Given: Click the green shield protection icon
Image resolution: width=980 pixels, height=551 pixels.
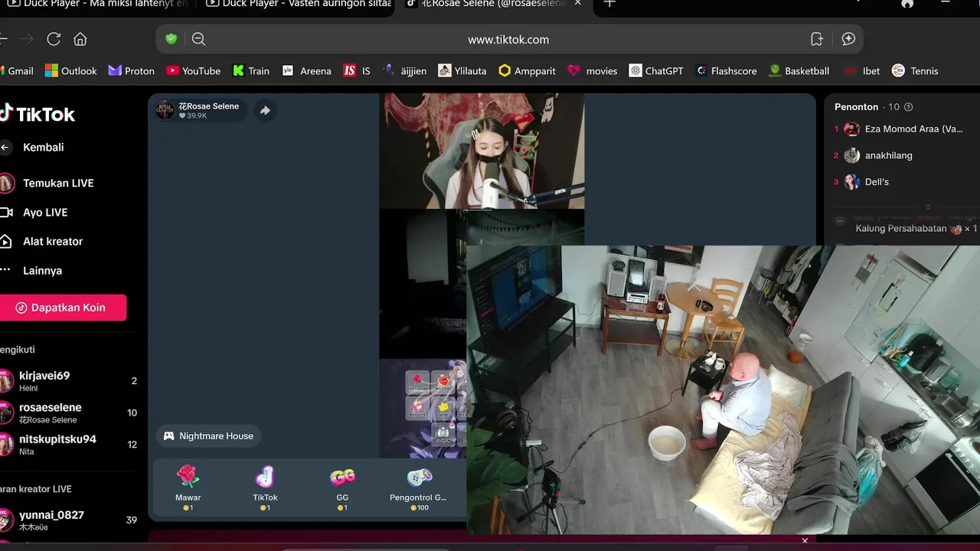Looking at the screenshot, I should pos(171,39).
